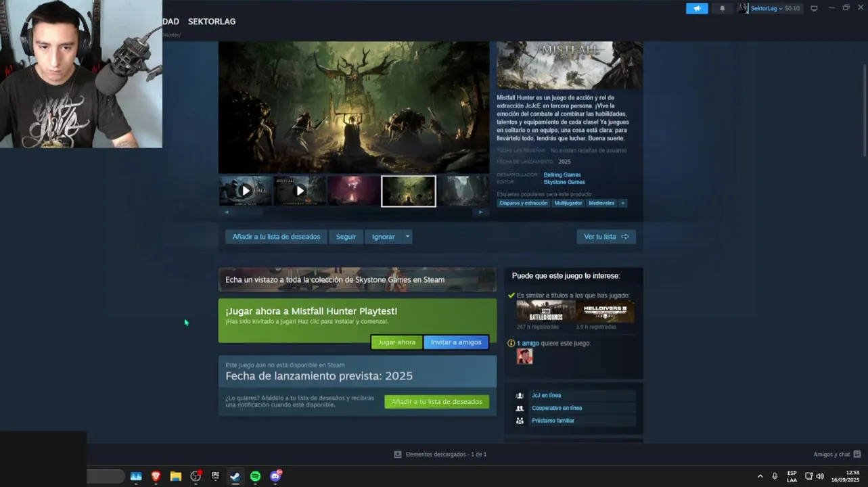Click the Steam taskbar icon
The height and width of the screenshot is (487, 868).
click(x=235, y=476)
